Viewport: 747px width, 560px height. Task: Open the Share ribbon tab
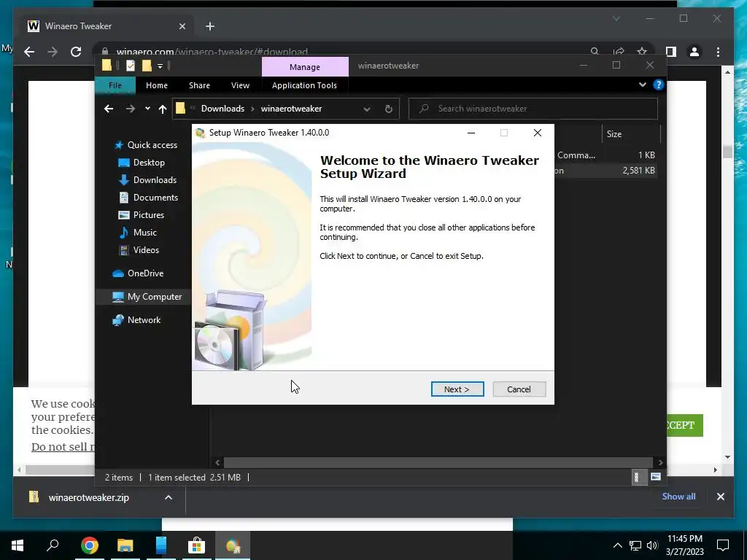coord(199,85)
